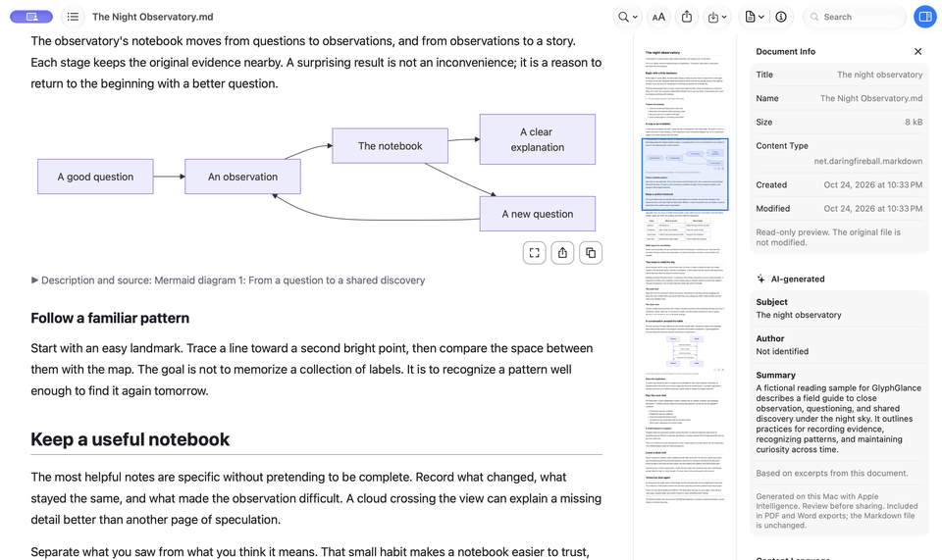The width and height of the screenshot is (942, 560).
Task: Click the Name value The Night Observatory.md
Action: pos(871,98)
